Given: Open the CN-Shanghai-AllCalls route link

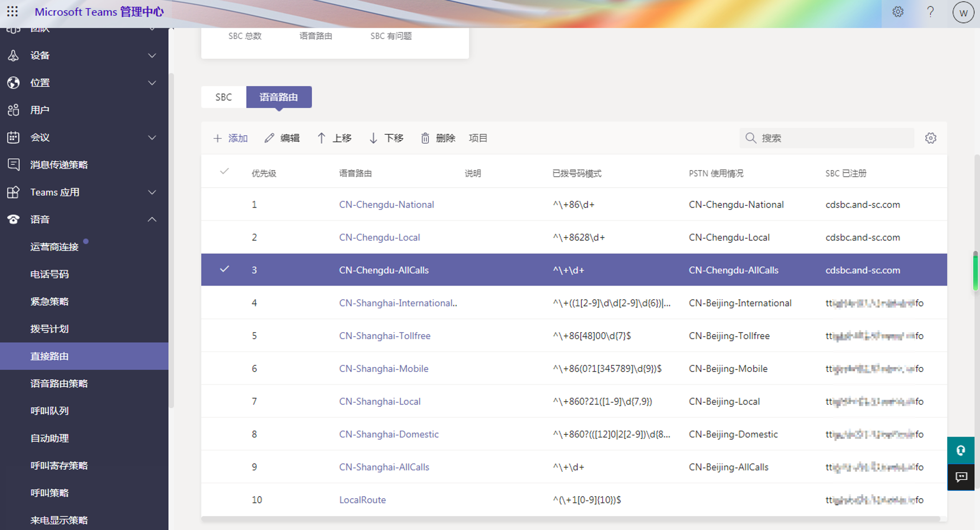Looking at the screenshot, I should click(384, 467).
